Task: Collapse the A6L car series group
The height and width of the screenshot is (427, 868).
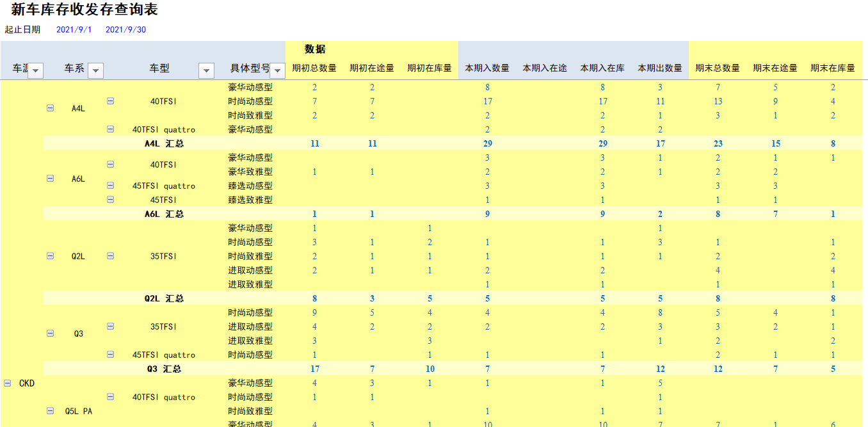Action: coord(50,179)
